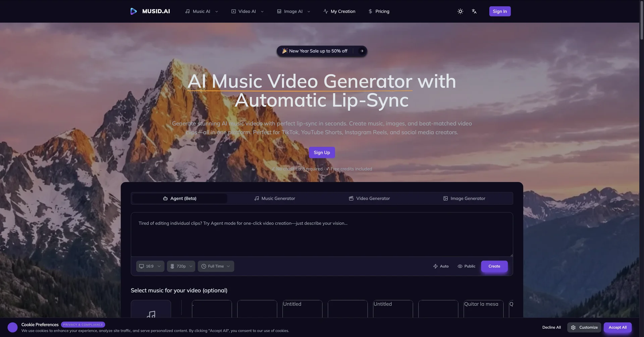Click the language translation icon

474,11
